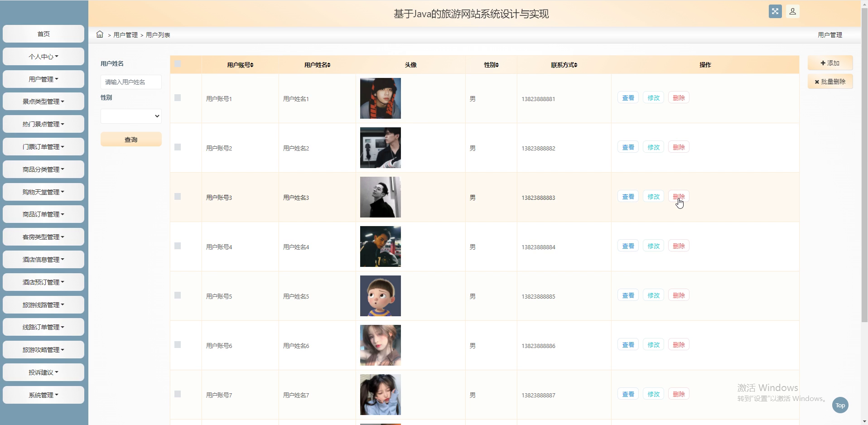The height and width of the screenshot is (425, 868).
Task: Sort by 用户账号 column sort arrows
Action: (252, 65)
